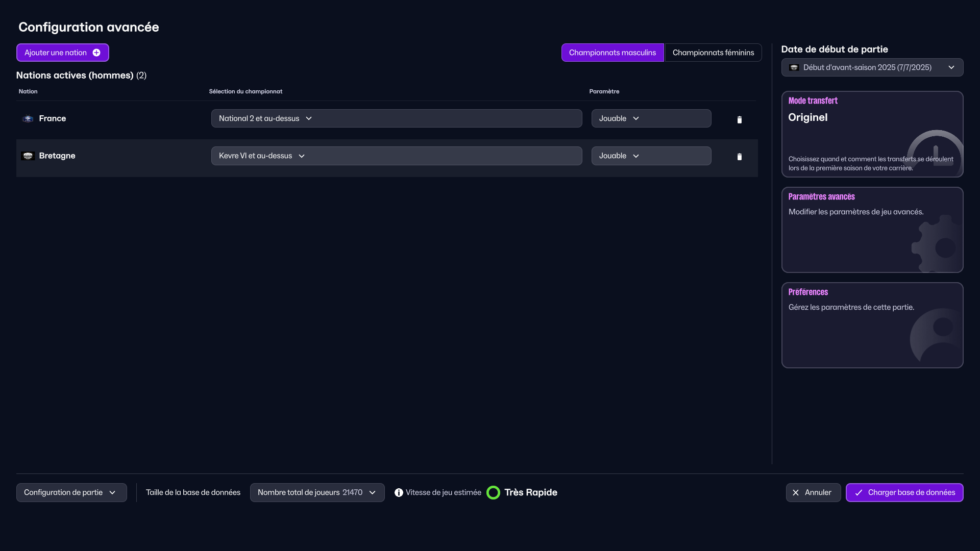Screen dimensions: 980x551
Task: Select the France nation name
Action: click(x=53, y=118)
